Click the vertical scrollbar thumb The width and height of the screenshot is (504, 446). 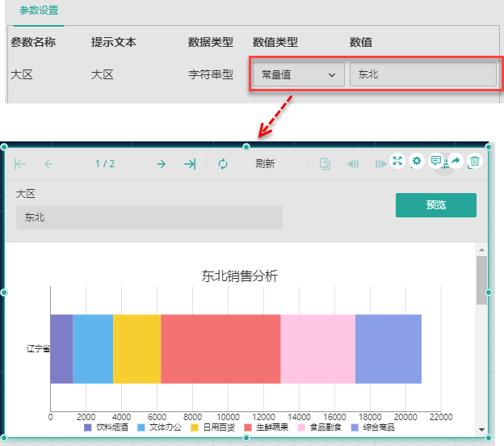point(481,280)
